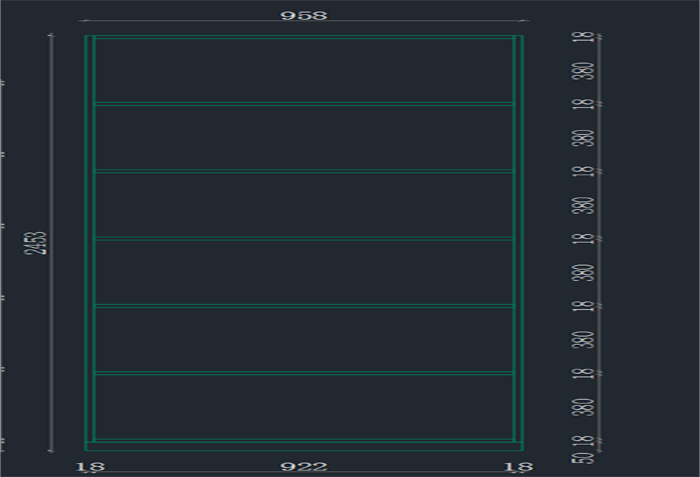Image resolution: width=700 pixels, height=477 pixels.
Task: Click the third shelf from the top
Action: (304, 238)
